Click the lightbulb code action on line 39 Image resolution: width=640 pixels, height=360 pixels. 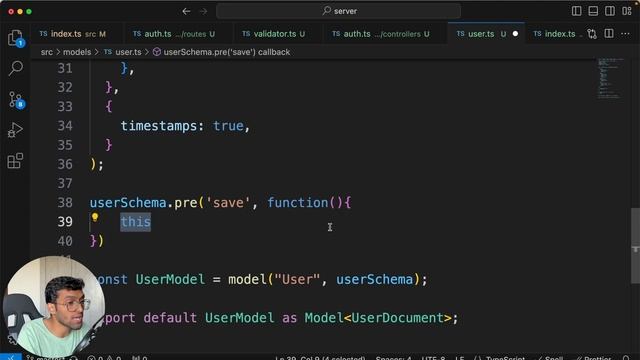(95, 218)
